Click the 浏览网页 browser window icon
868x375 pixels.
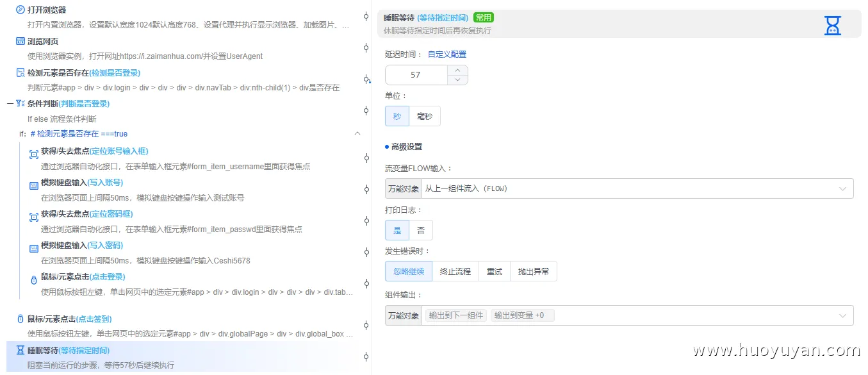[x=20, y=41]
